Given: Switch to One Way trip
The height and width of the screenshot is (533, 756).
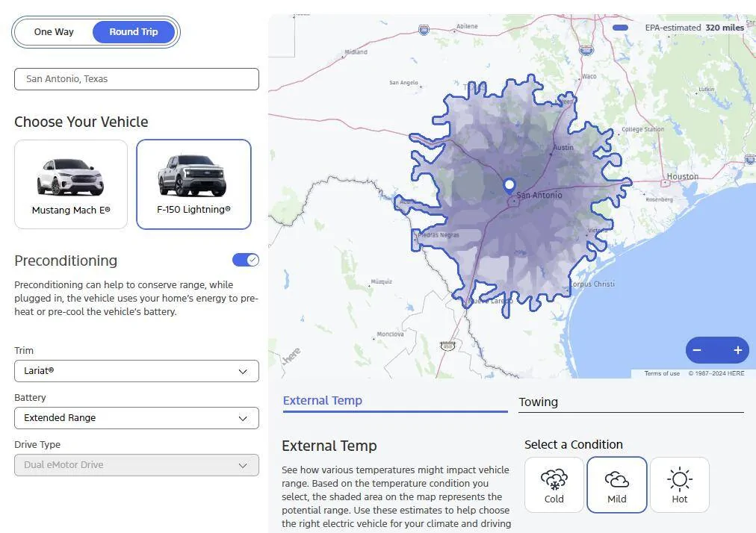Looking at the screenshot, I should point(54,32).
